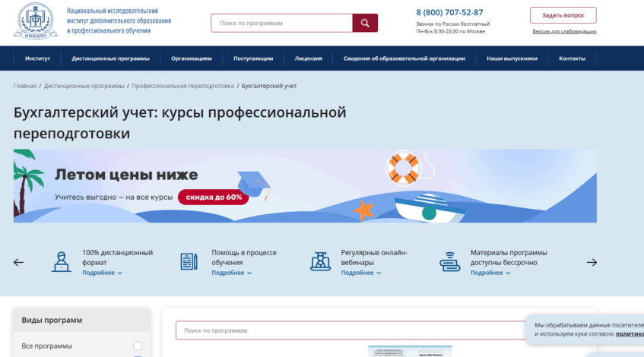644x357 pixels.
Task: Call the phone number 8 (800) 707-52-87
Action: click(449, 12)
